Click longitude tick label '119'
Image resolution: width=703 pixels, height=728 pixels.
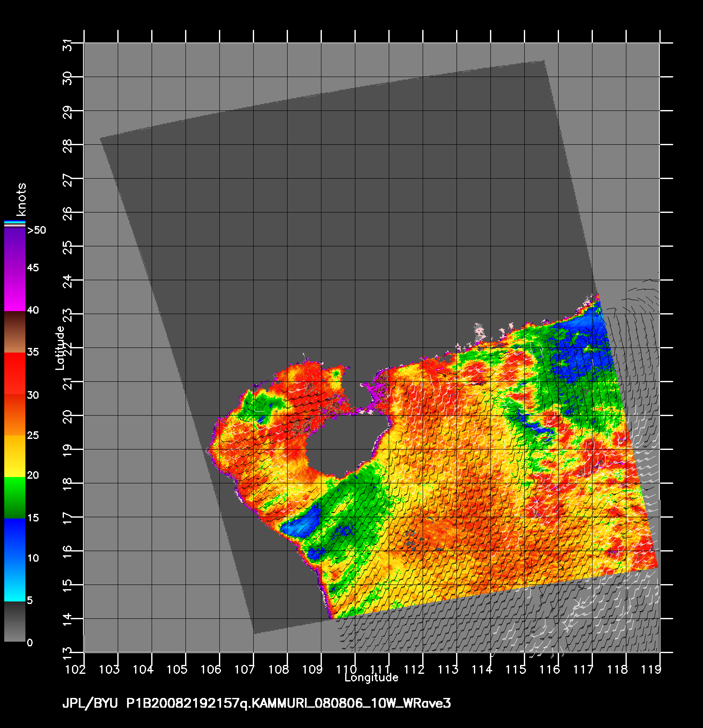pos(651,670)
